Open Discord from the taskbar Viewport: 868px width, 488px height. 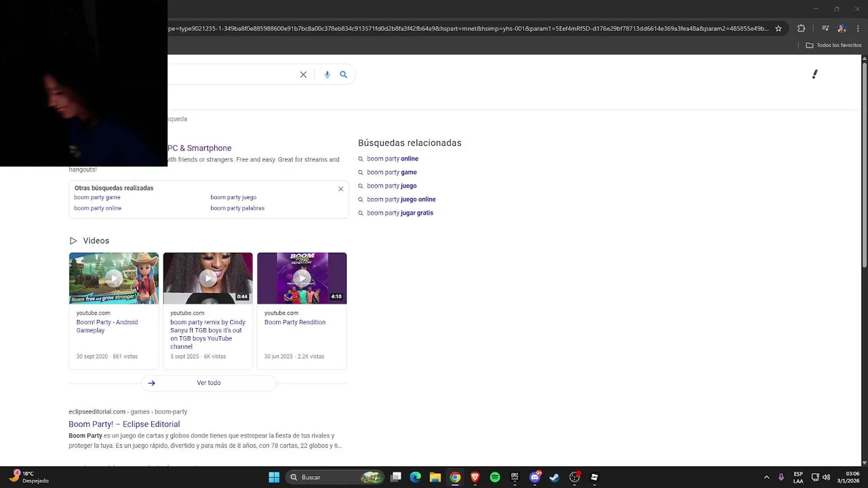click(x=535, y=477)
